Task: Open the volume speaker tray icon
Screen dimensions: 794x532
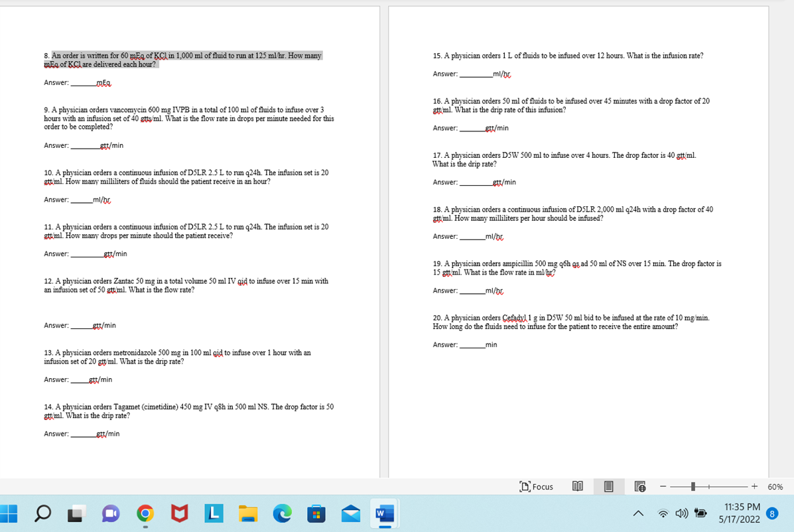Action: coord(682,513)
